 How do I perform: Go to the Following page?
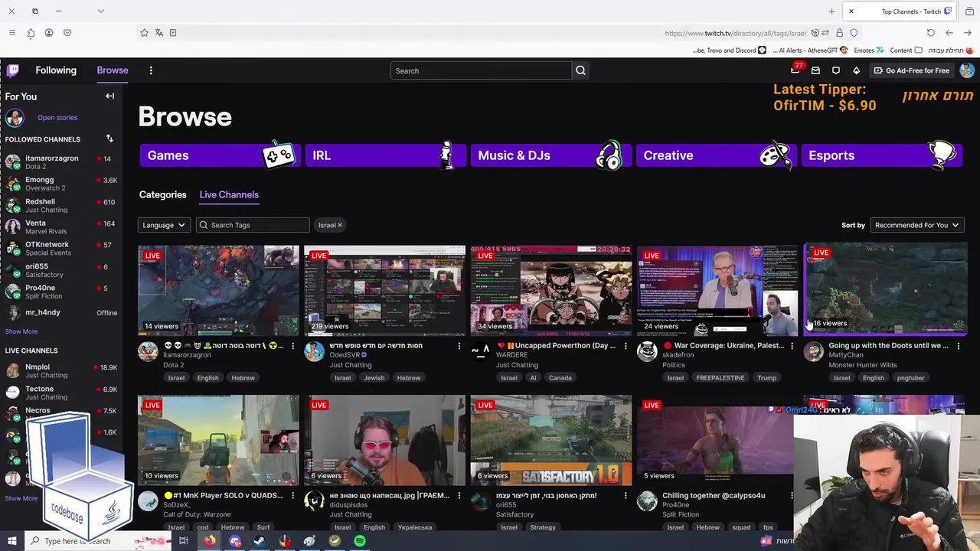point(56,70)
